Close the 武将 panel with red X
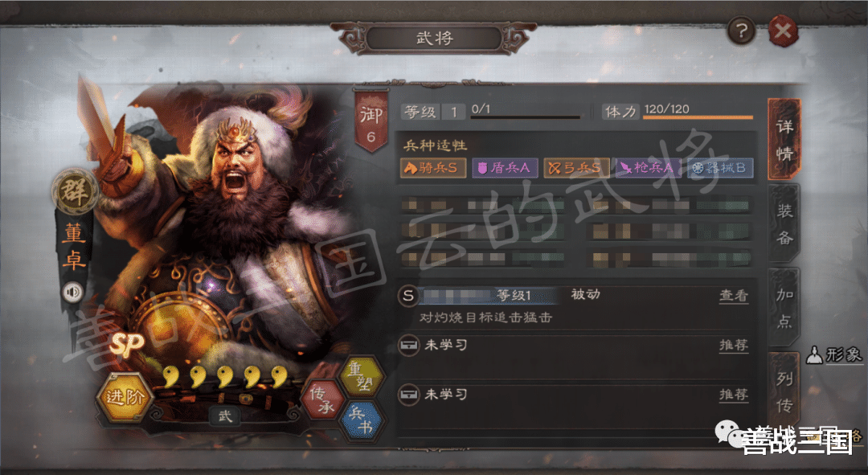This screenshot has height=475, width=868. (784, 31)
